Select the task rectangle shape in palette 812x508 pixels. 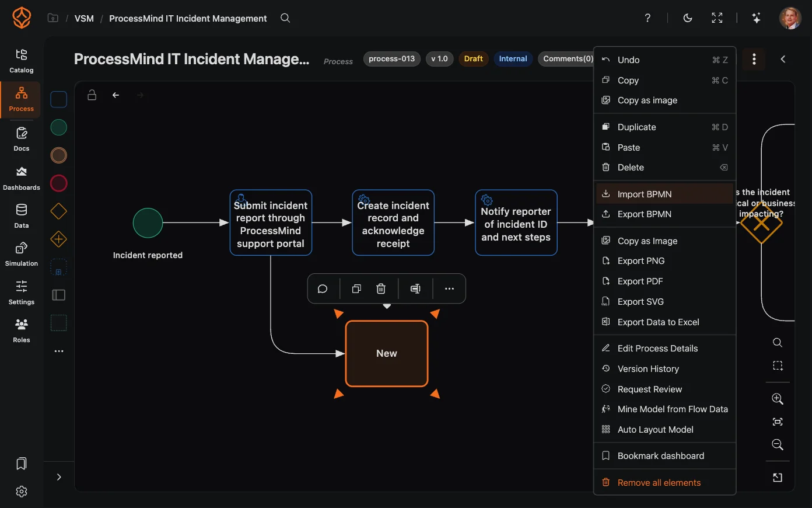(59, 99)
